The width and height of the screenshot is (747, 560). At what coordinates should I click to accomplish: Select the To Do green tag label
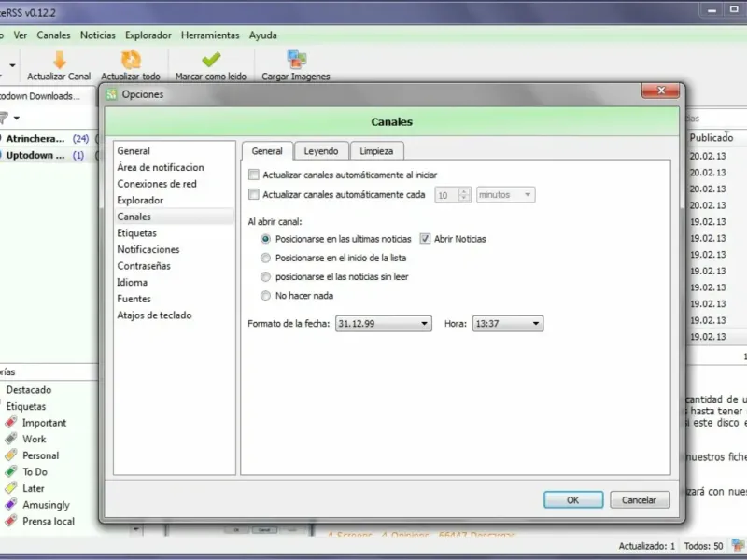point(11,472)
